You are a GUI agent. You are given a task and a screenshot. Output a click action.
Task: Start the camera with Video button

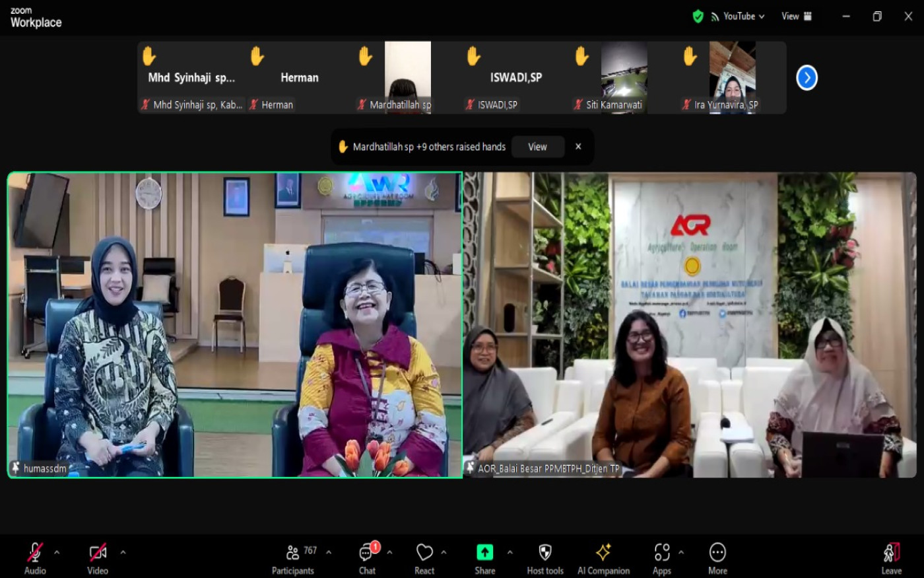(98, 558)
